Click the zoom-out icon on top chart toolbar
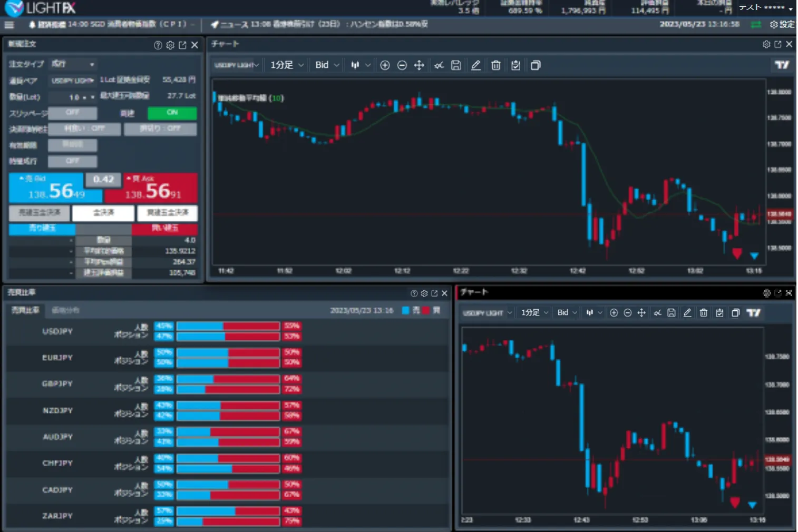The width and height of the screenshot is (798, 532). click(x=402, y=65)
